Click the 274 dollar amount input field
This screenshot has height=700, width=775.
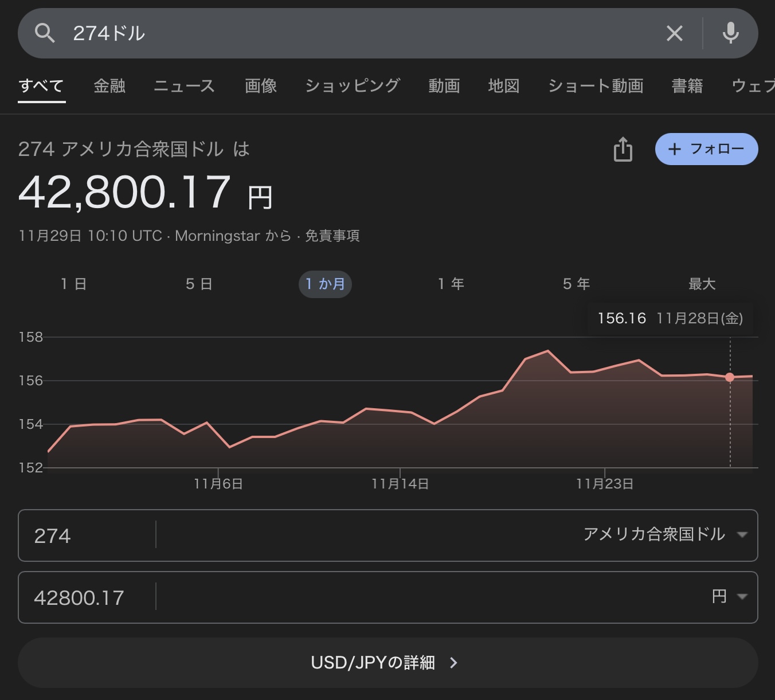[86, 535]
